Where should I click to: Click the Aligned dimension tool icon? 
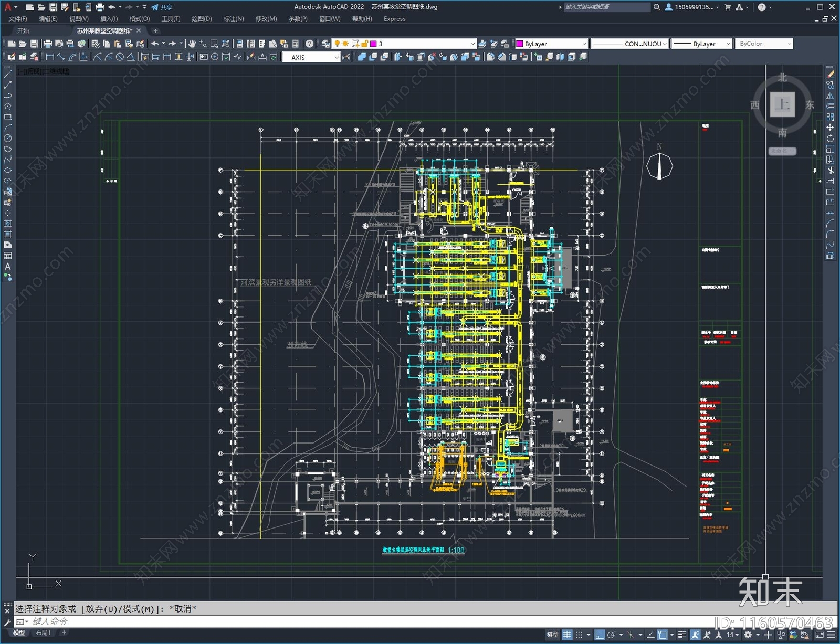click(61, 57)
